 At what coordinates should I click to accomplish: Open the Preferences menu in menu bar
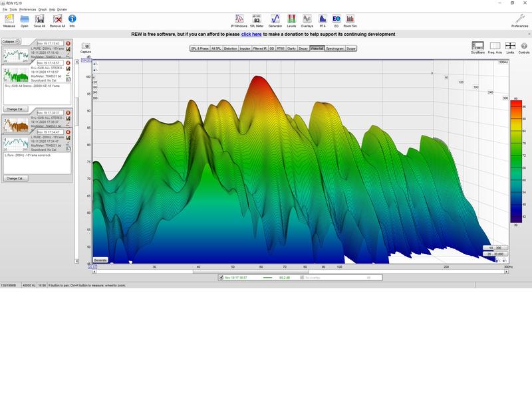[27, 9]
